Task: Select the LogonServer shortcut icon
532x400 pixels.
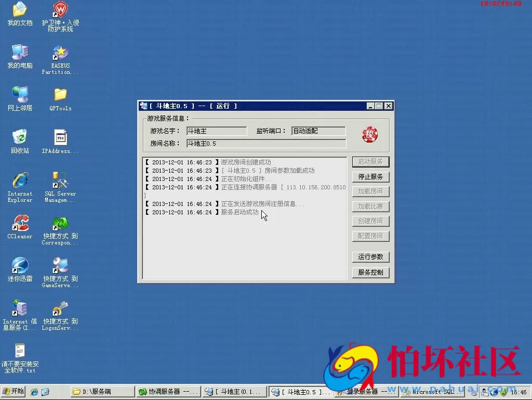Action: (x=60, y=309)
